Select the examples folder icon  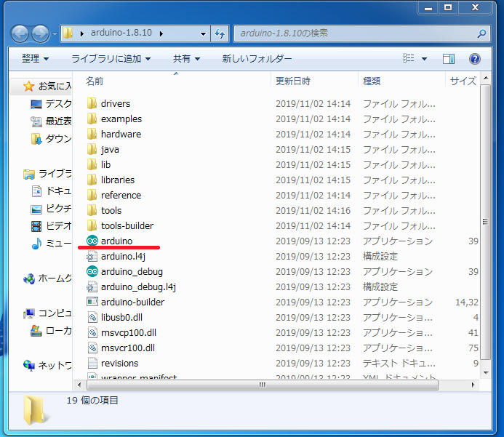(x=92, y=119)
